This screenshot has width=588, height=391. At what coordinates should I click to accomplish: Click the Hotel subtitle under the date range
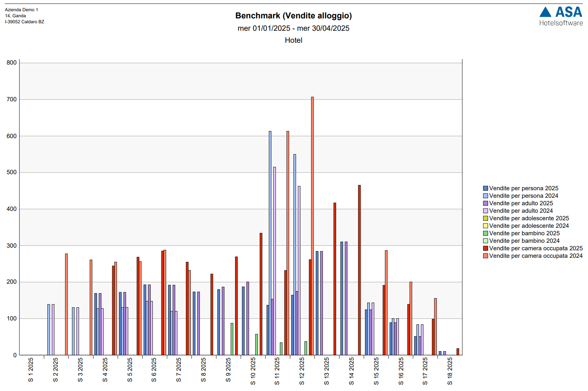pyautogui.click(x=293, y=41)
